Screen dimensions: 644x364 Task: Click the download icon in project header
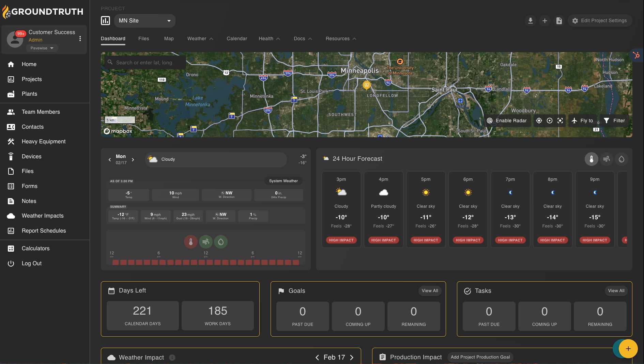pos(530,21)
